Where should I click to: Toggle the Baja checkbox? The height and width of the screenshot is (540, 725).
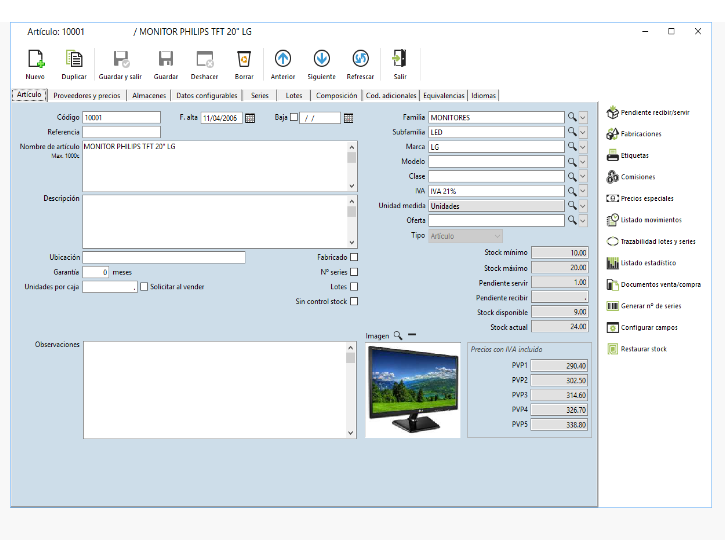coord(294,117)
